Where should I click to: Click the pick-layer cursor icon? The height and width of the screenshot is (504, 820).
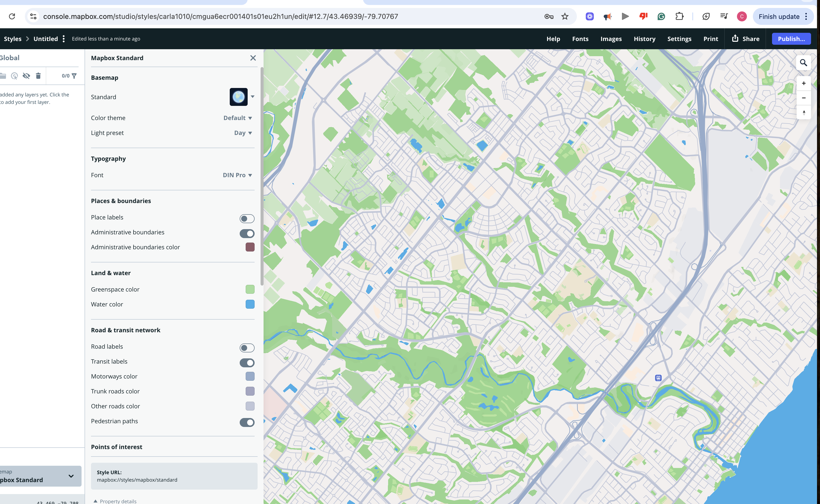[x=15, y=76]
